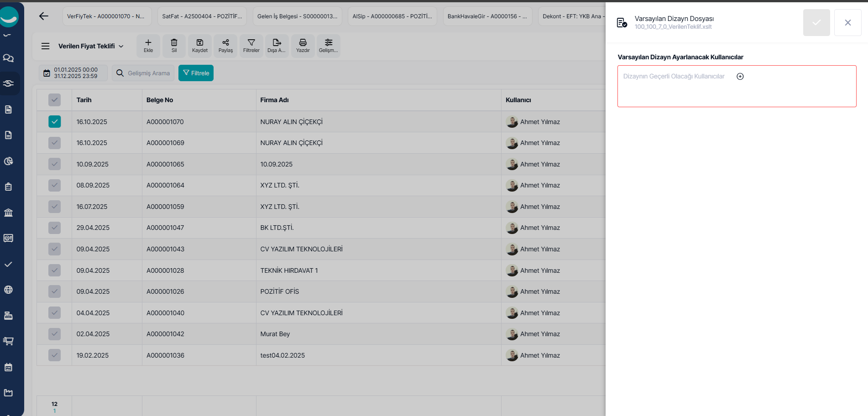Click the Ekle (add) plus icon
This screenshot has height=416, width=868.
(148, 43)
